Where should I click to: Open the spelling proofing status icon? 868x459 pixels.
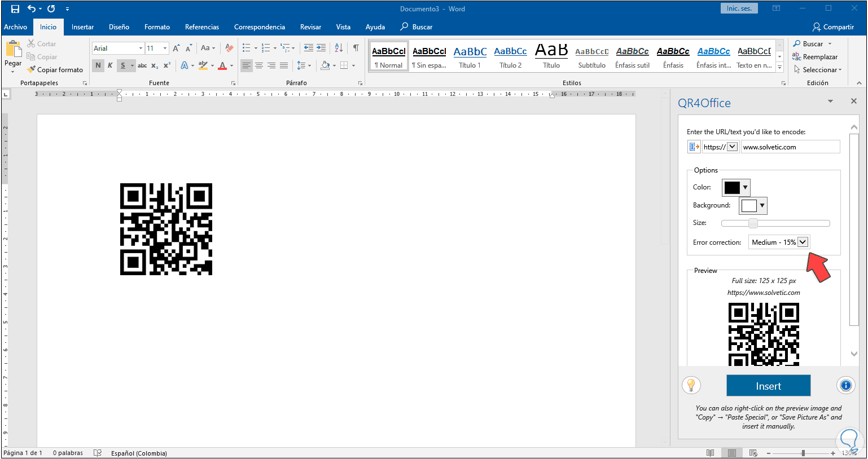point(98,453)
